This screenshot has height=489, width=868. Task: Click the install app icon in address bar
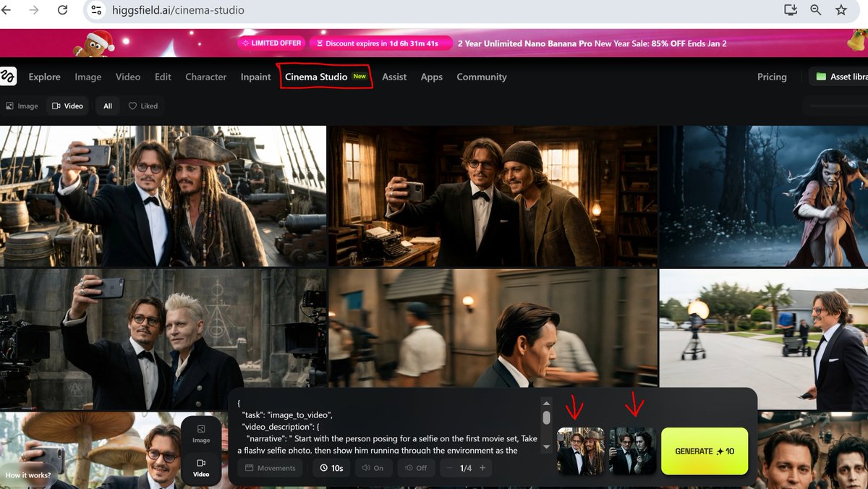[x=790, y=10]
